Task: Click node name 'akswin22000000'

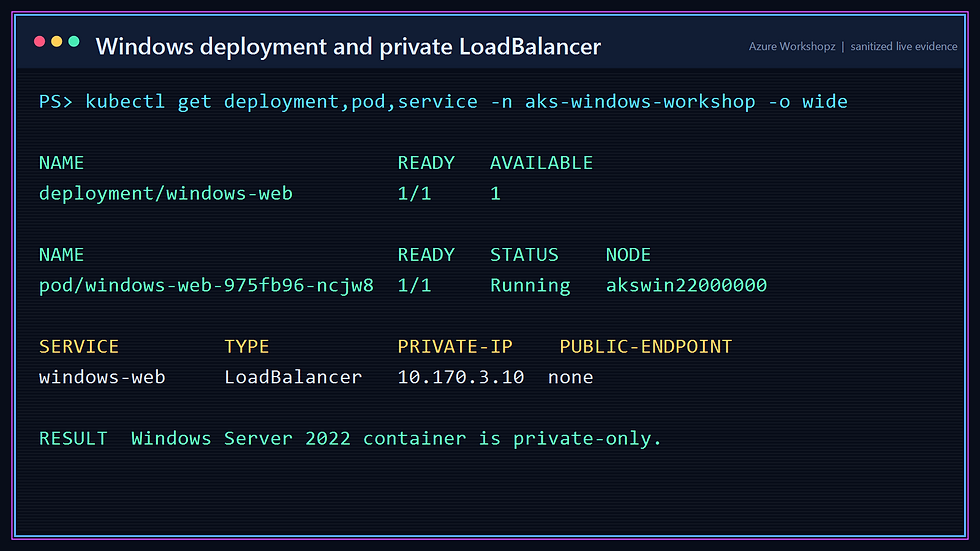Action: (686, 285)
